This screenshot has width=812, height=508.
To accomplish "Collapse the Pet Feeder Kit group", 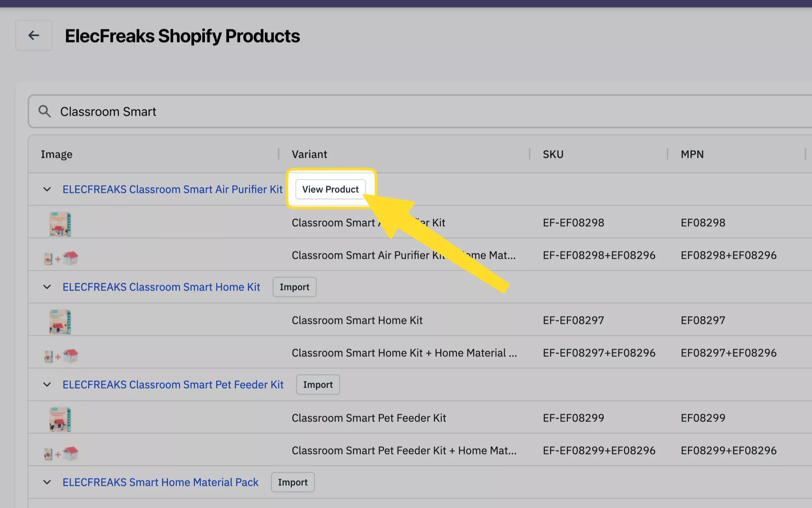I will [x=47, y=385].
